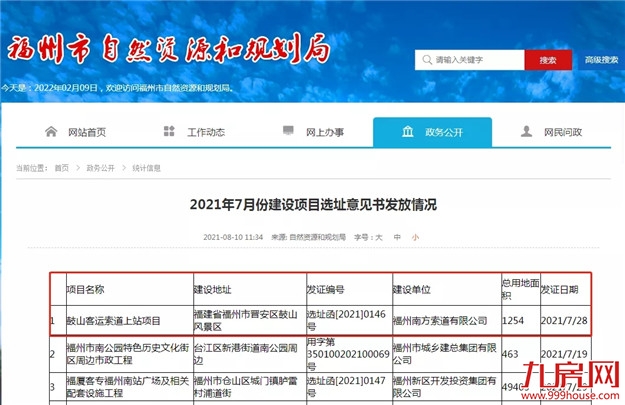Image resolution: width=625 pixels, height=405 pixels.
Task: Set font size to 大
Action: tap(378, 237)
